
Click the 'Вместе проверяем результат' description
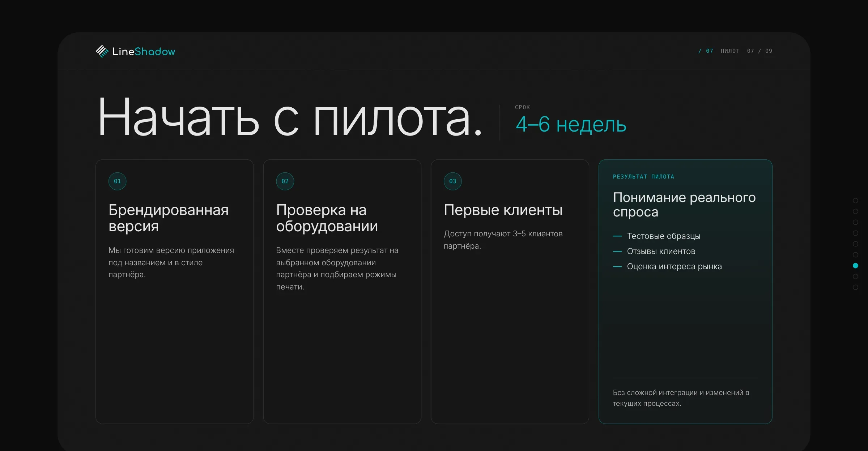(337, 269)
